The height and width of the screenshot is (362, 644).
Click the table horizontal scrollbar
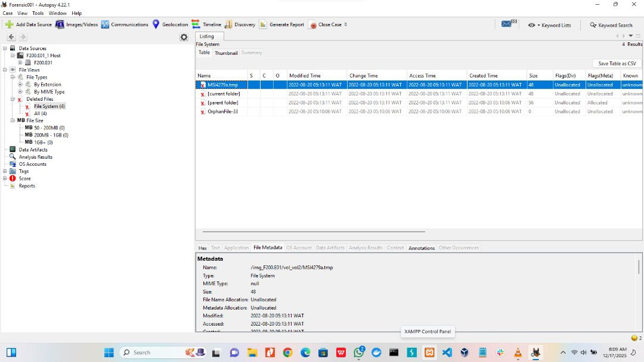click(314, 231)
